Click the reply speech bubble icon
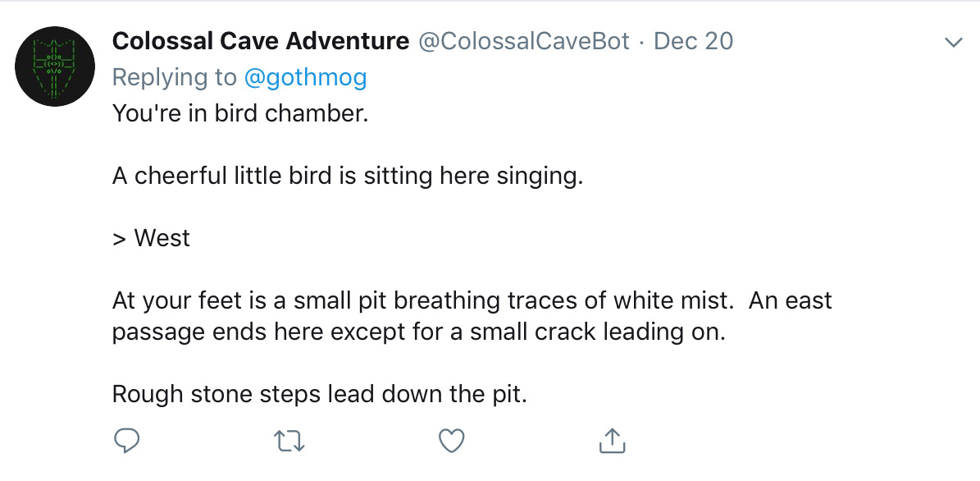The height and width of the screenshot is (481, 980). (127, 441)
